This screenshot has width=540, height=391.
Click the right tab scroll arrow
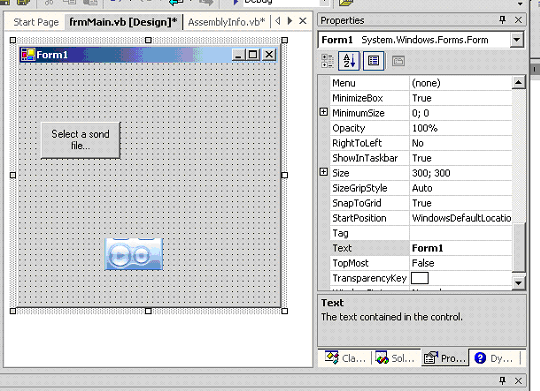point(290,21)
